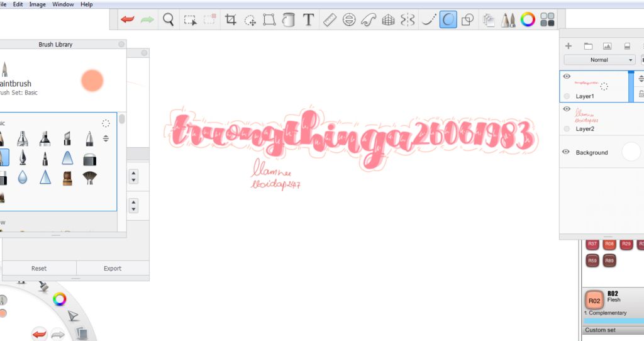Activate the French Curve tool
Viewport: 644px width, 341px height.
pyautogui.click(x=369, y=20)
